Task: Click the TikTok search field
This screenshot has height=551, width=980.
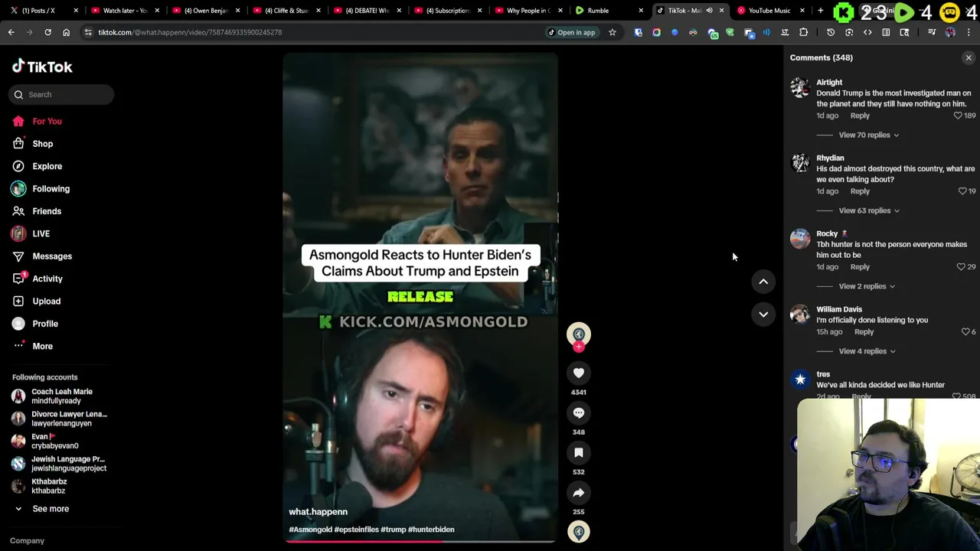Action: [62, 94]
